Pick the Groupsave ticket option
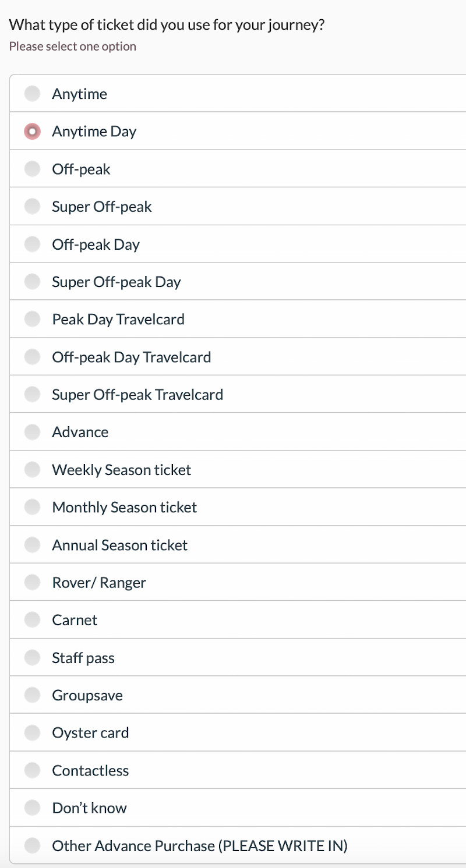This screenshot has width=466, height=868. tap(33, 695)
